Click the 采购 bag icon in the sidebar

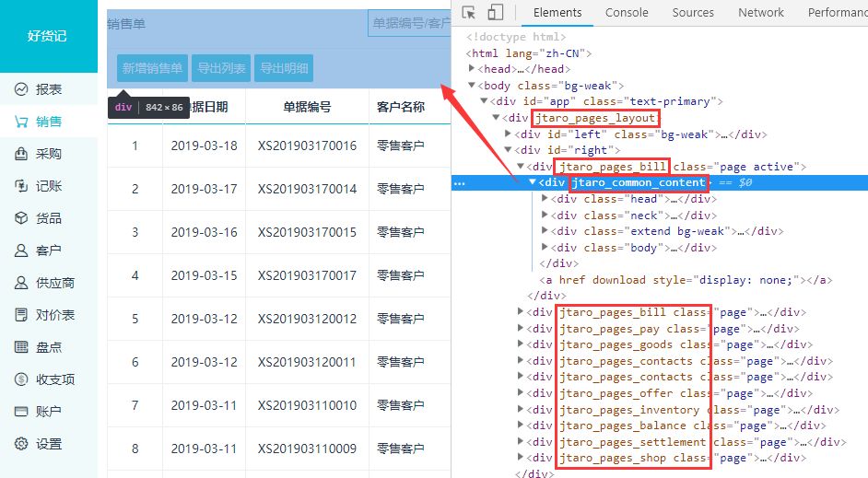(21, 154)
